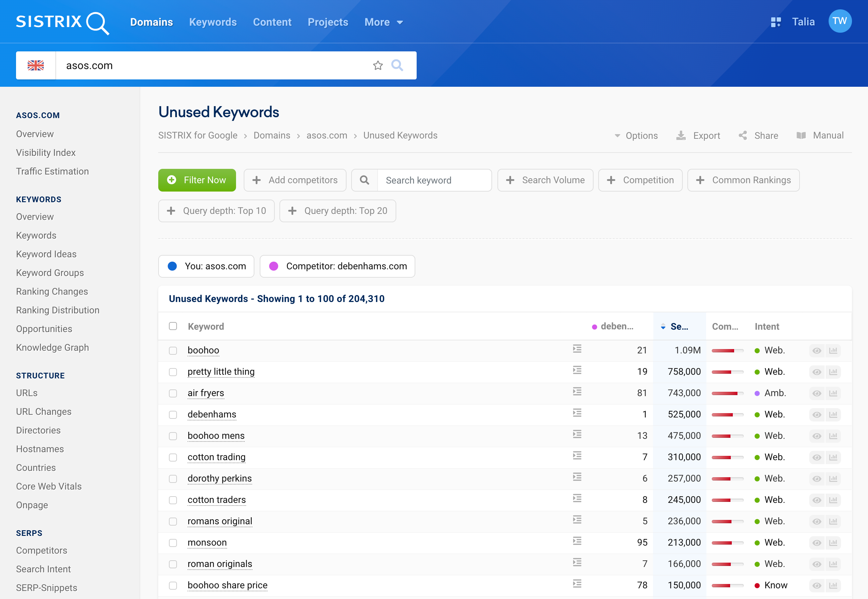Open SERP list icon for air fryers row

[x=577, y=391]
